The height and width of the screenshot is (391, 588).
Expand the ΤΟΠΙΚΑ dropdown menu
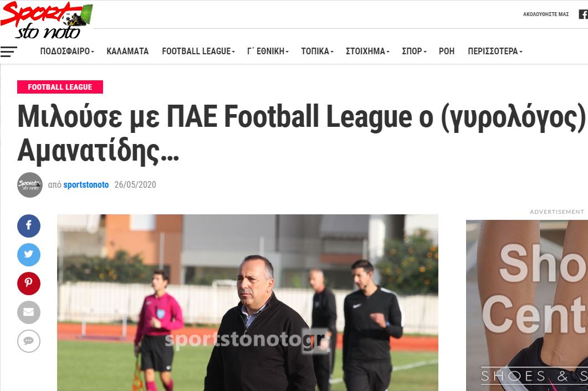[317, 52]
